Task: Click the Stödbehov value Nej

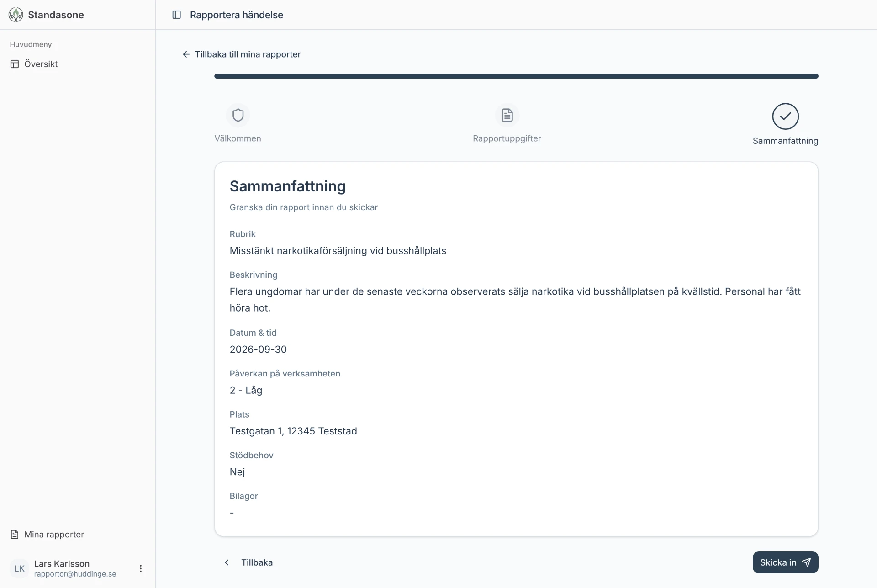Action: [x=238, y=472]
